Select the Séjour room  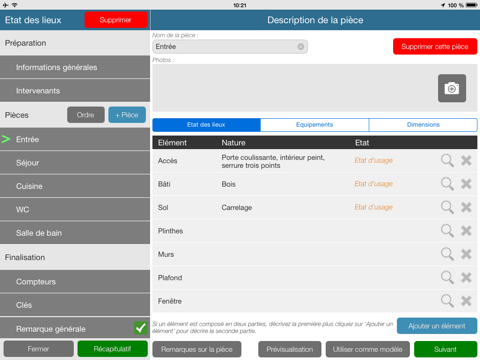pos(75,163)
